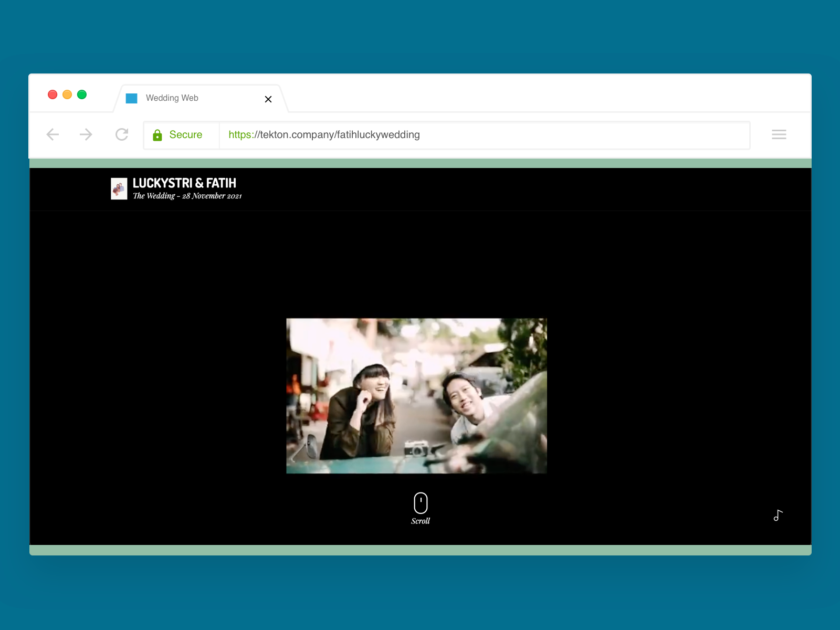Click the LUCKYSTRI & FATIH site title
840x630 pixels.
tap(184, 183)
